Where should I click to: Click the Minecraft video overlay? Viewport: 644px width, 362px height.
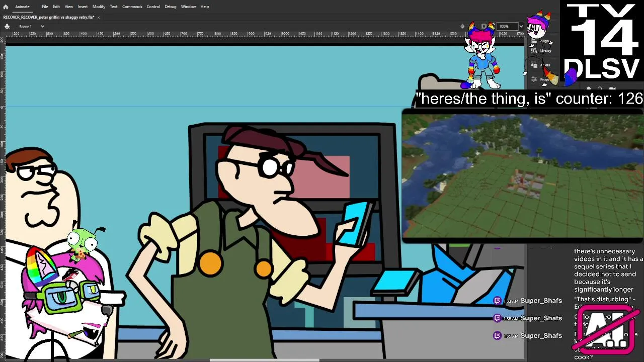point(522,176)
